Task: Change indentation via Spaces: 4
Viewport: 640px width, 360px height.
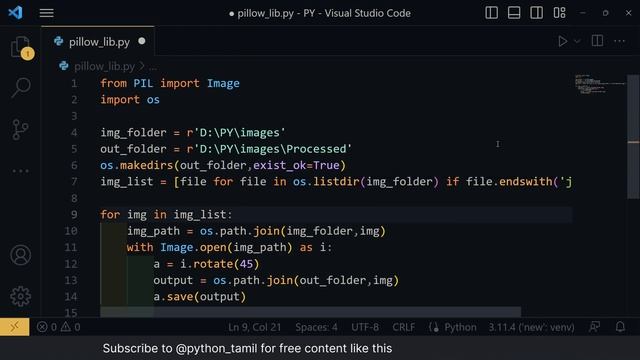Action: coord(316,327)
